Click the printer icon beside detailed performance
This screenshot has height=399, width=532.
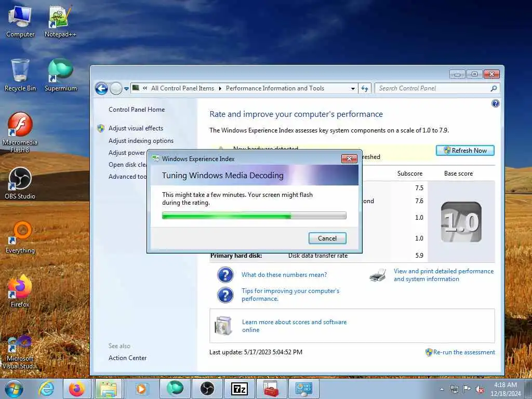[x=378, y=275]
